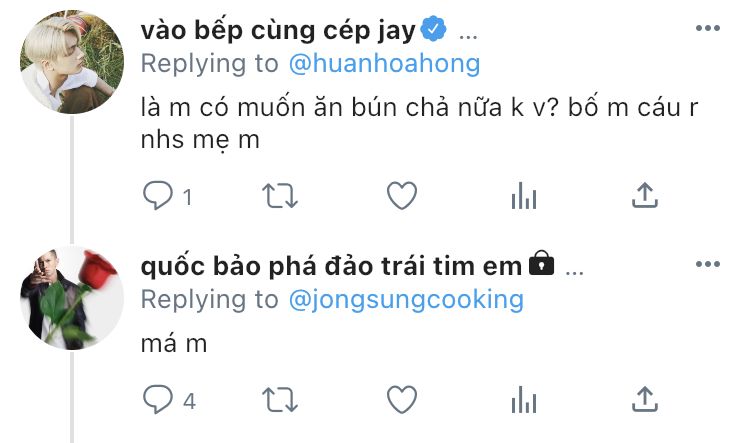Image resolution: width=750 pixels, height=443 pixels.
Task: Retweet the "má m" tweet
Action: (x=280, y=400)
